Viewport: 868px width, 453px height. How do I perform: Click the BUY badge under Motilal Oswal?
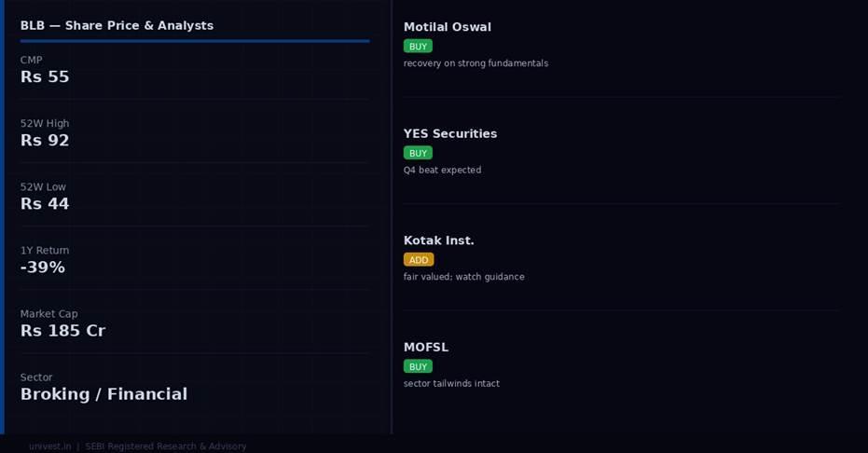tap(418, 47)
